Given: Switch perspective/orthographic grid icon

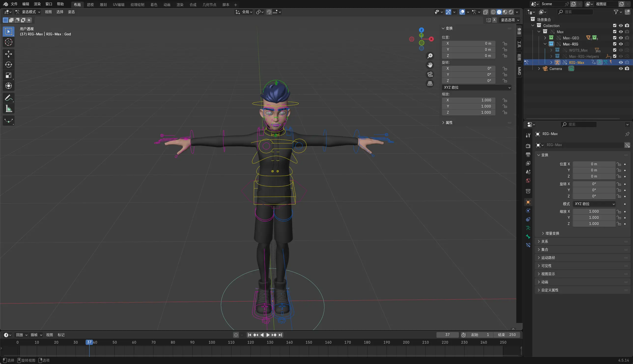Looking at the screenshot, I should (x=430, y=84).
